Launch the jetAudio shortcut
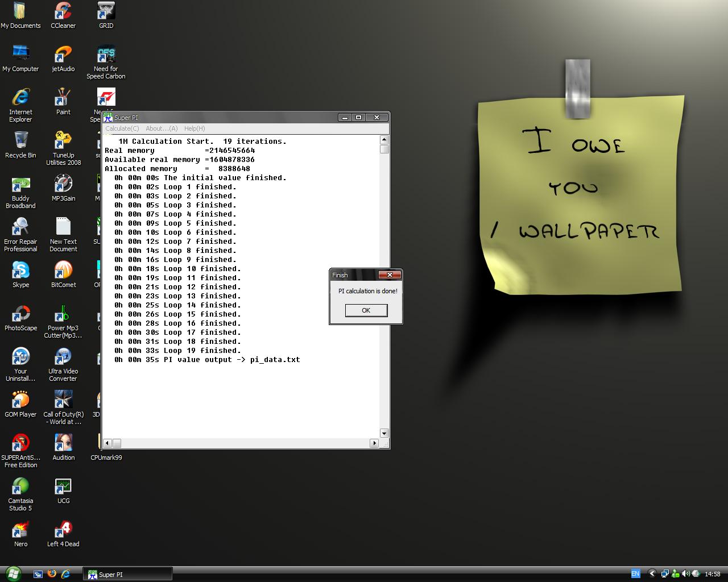 (63, 59)
